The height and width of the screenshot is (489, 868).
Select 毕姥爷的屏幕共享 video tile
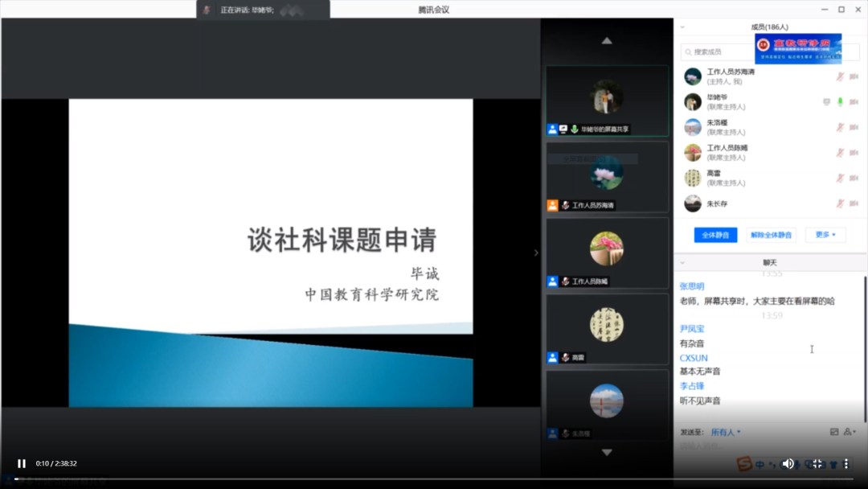coord(608,101)
